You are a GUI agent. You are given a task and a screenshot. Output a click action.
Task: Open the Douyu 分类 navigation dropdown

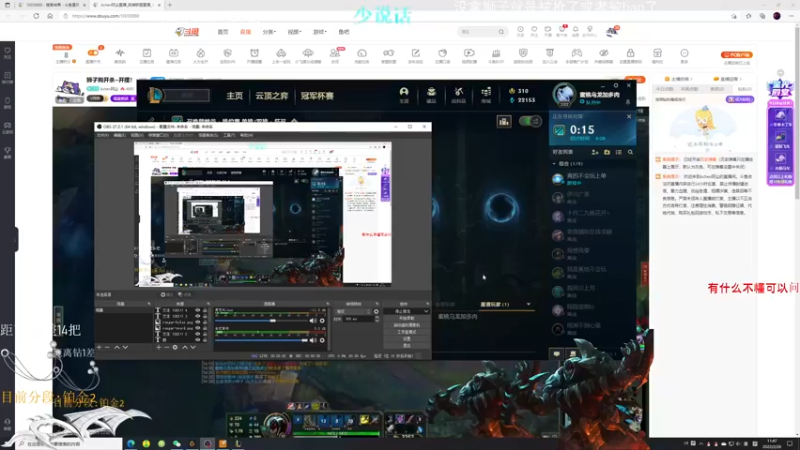269,32
